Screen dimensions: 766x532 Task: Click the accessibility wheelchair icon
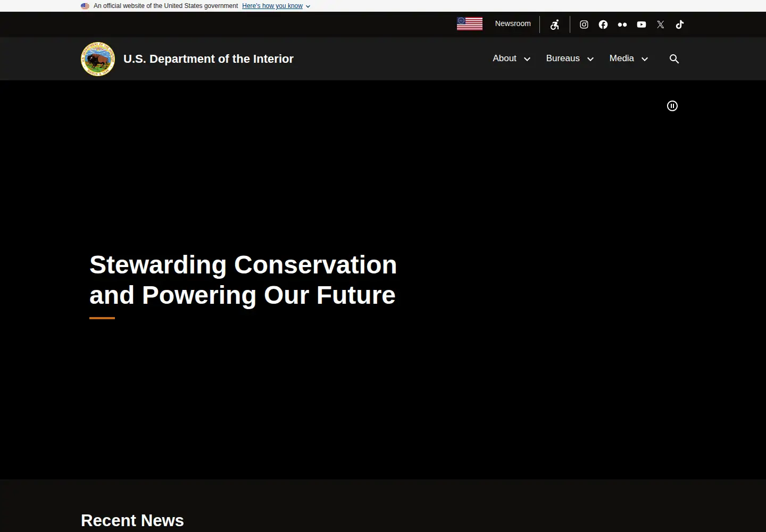tap(555, 24)
